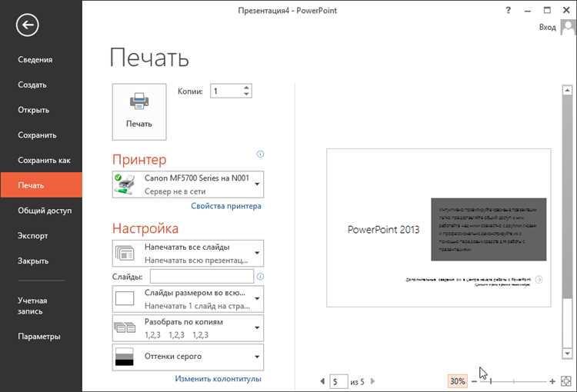577x392 pixels.
Task: Open Изменить колонтитулы link
Action: pos(218,379)
